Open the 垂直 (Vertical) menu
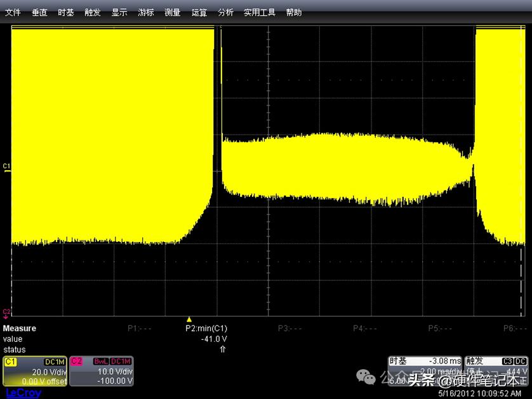 click(x=39, y=12)
